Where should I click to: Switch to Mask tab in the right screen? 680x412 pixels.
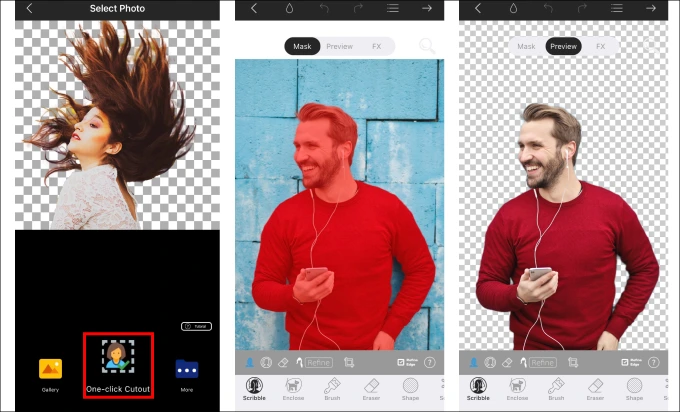coord(526,46)
